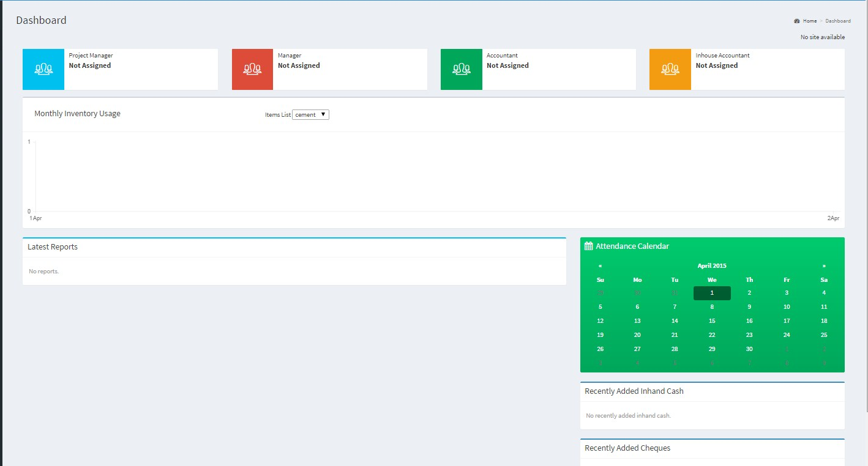Screen dimensions: 868x466
Task: Select April 9 in the calendar
Action: click(749, 307)
